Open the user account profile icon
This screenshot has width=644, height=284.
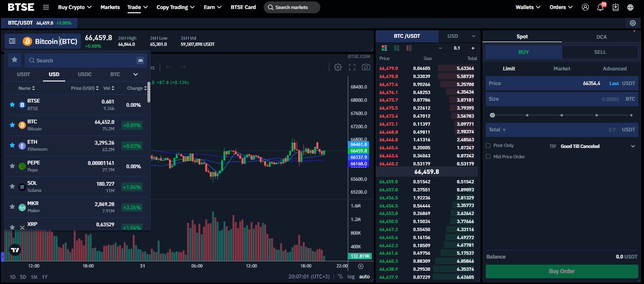[x=585, y=7]
